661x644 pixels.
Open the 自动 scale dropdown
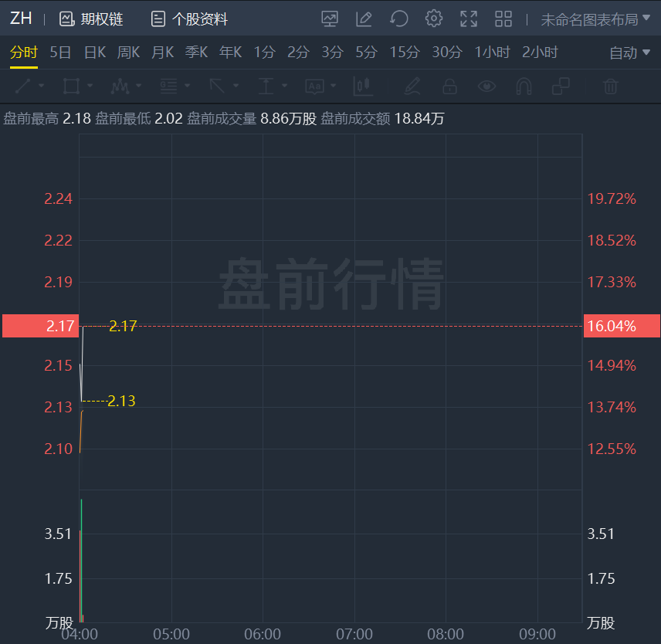629,53
